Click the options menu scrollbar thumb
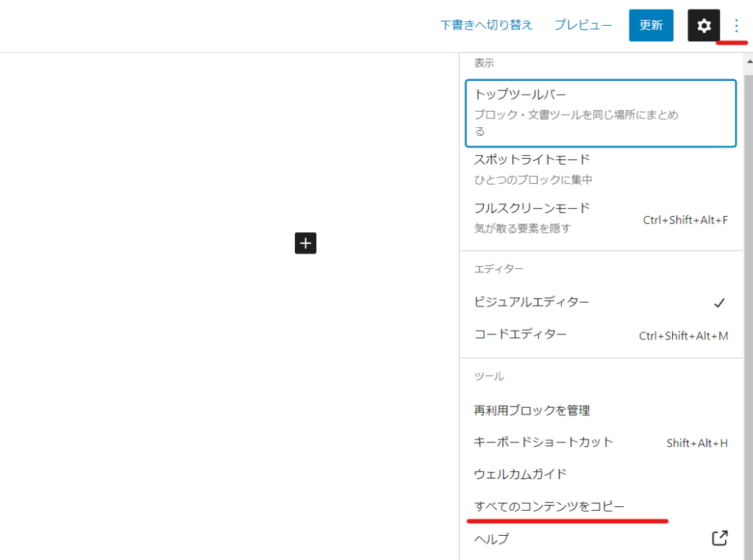The image size is (753, 560). pos(748,294)
